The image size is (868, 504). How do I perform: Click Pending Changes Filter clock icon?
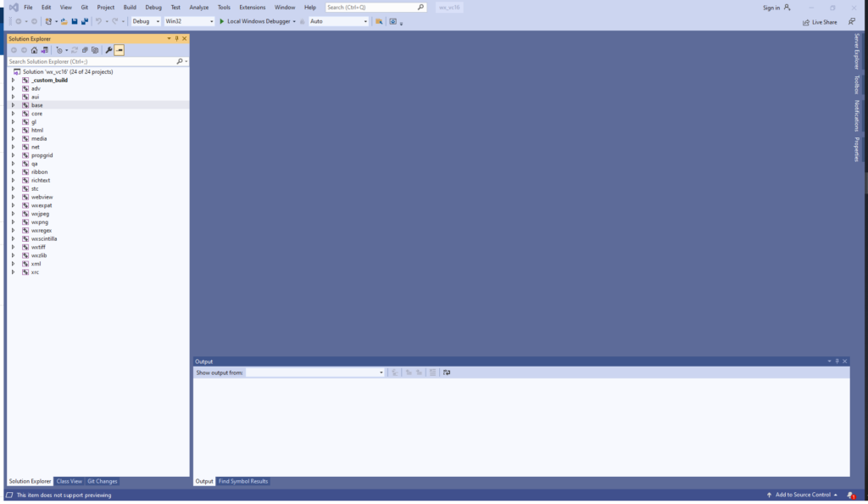58,50
